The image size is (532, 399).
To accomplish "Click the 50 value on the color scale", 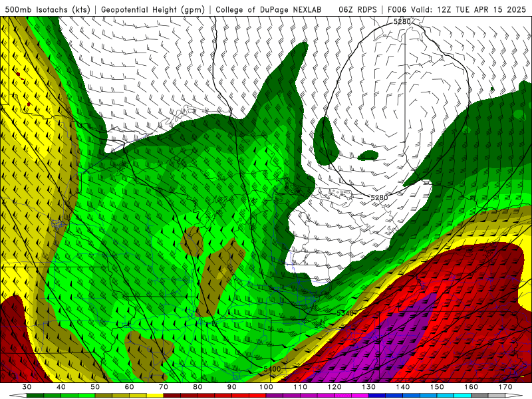I will coord(95,387).
